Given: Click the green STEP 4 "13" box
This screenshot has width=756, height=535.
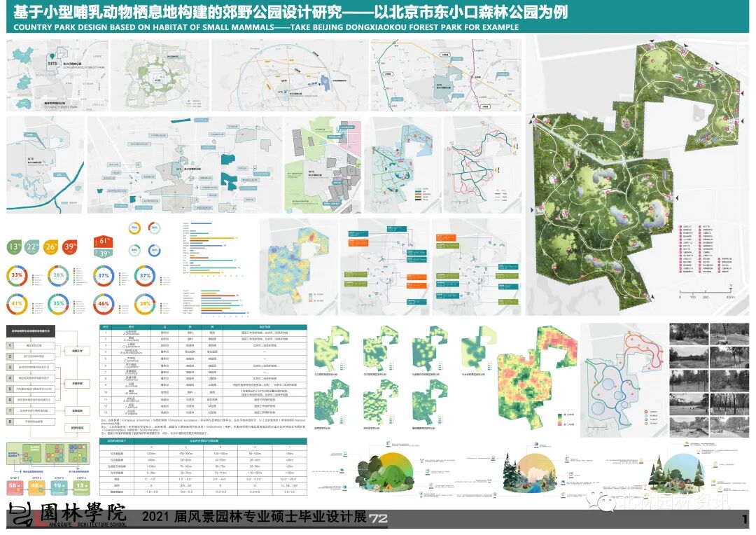Looking at the screenshot, I should pos(81,487).
